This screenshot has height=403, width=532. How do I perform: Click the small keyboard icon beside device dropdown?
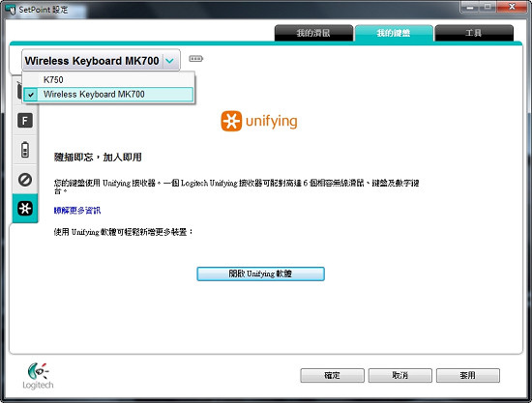(195, 59)
